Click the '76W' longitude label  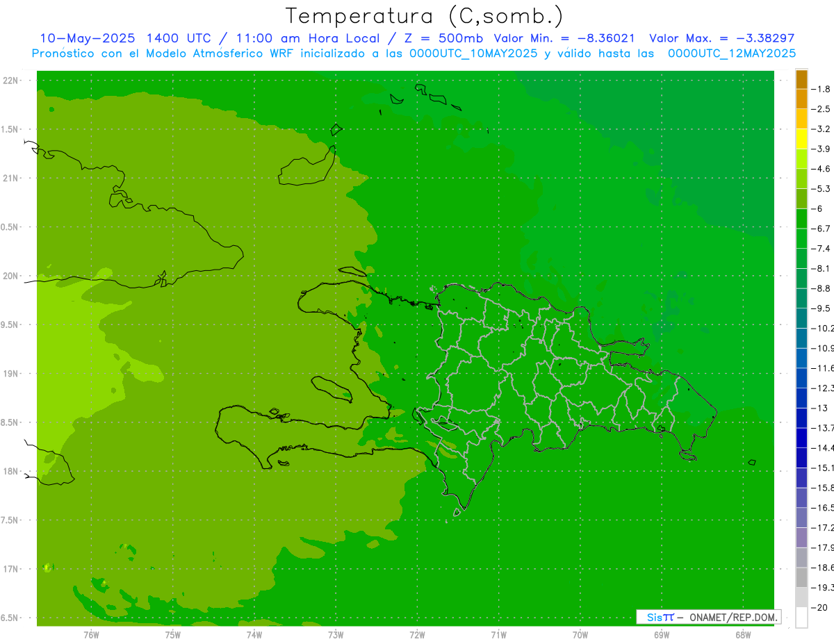(x=91, y=635)
